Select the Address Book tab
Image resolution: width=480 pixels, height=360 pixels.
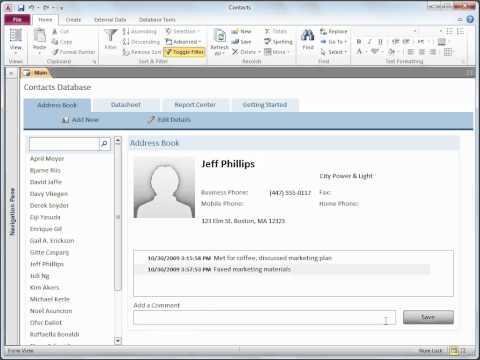click(57, 105)
